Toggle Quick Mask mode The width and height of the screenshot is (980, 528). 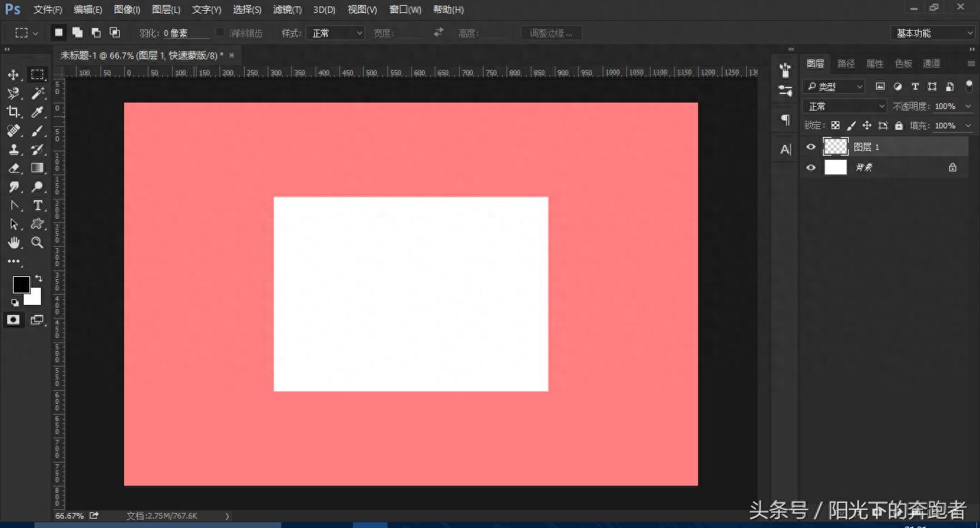point(14,320)
